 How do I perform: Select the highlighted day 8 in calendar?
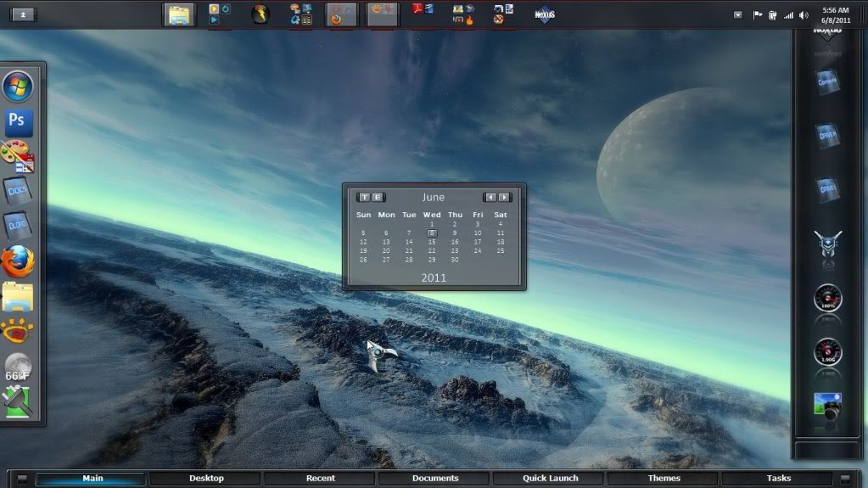(x=432, y=233)
